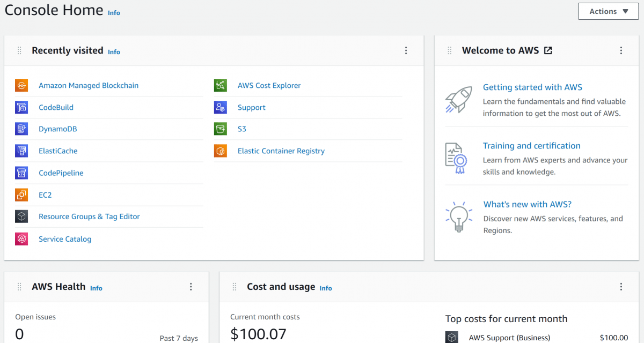644x343 pixels.
Task: Click the AWS Cost Explorer icon
Action: 221,85
